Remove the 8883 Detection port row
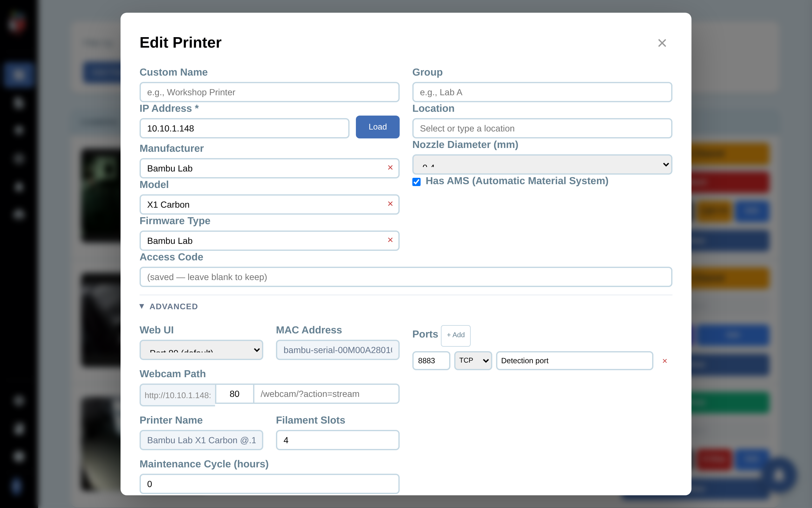Viewport: 812px width, 508px height. pos(665,361)
